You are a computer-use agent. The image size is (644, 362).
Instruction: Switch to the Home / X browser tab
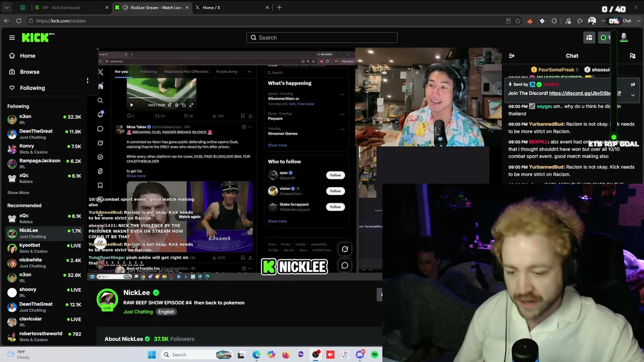(231, 8)
